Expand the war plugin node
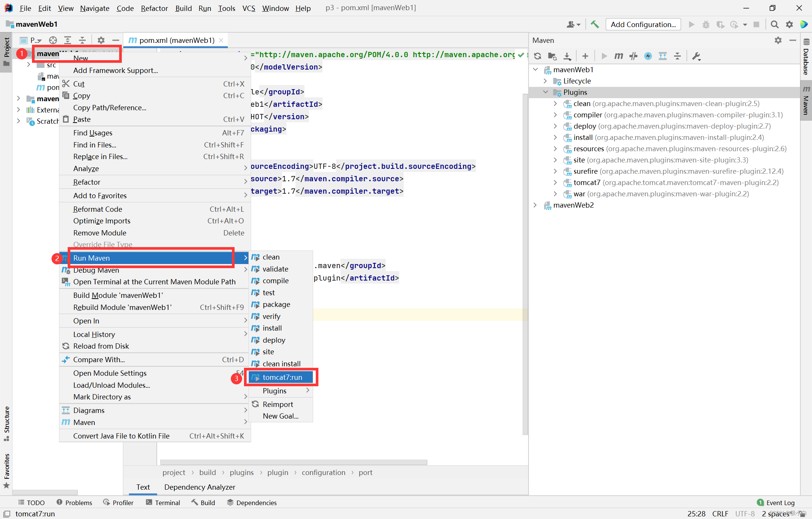812x519 pixels. [x=555, y=194]
